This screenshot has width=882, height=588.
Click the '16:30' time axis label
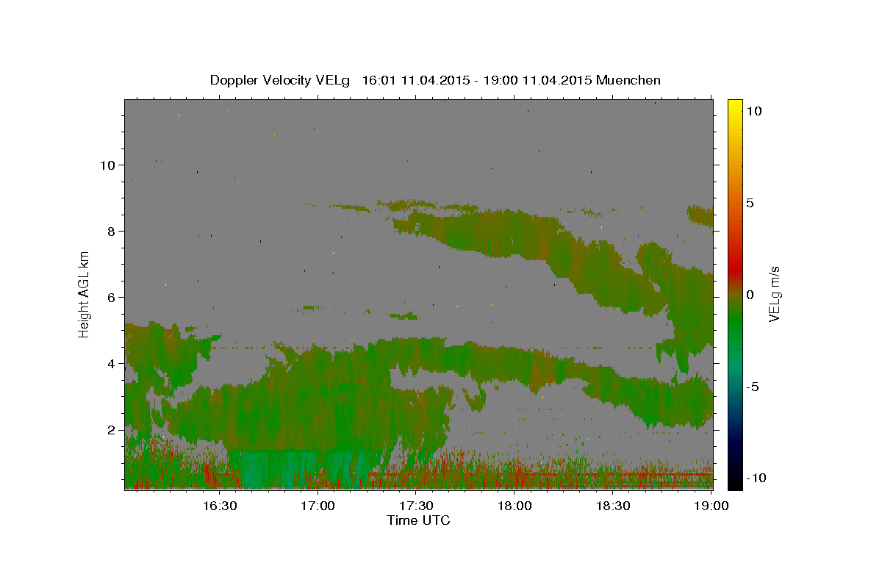(219, 506)
